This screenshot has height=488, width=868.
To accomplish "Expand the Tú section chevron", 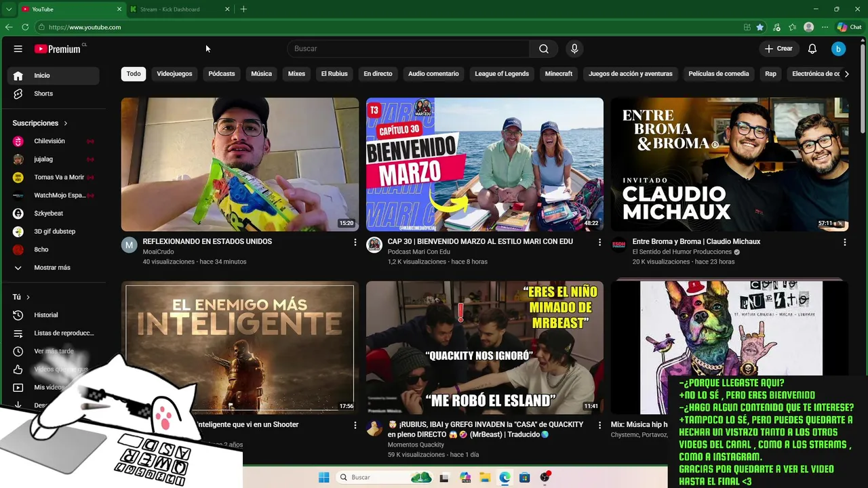I will [x=28, y=297].
